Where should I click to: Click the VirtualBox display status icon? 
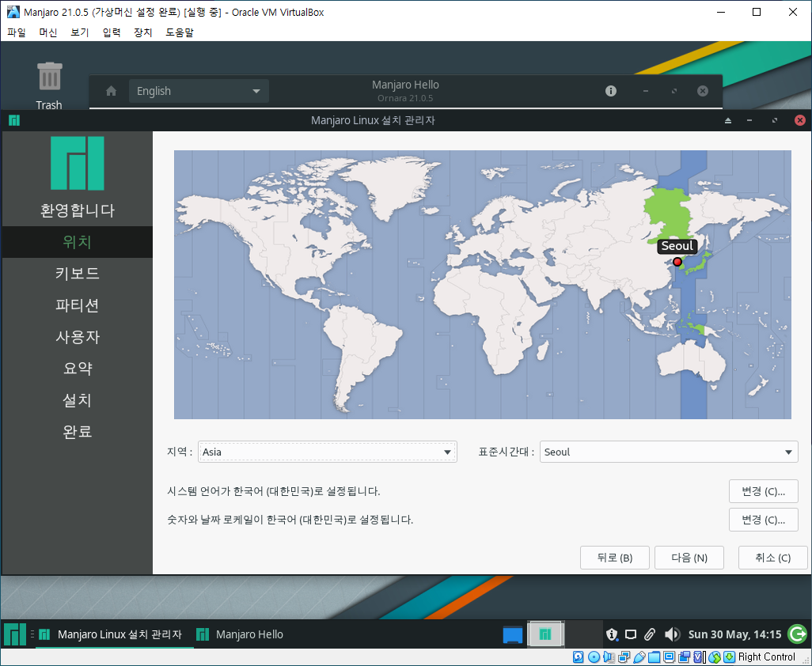click(x=669, y=657)
